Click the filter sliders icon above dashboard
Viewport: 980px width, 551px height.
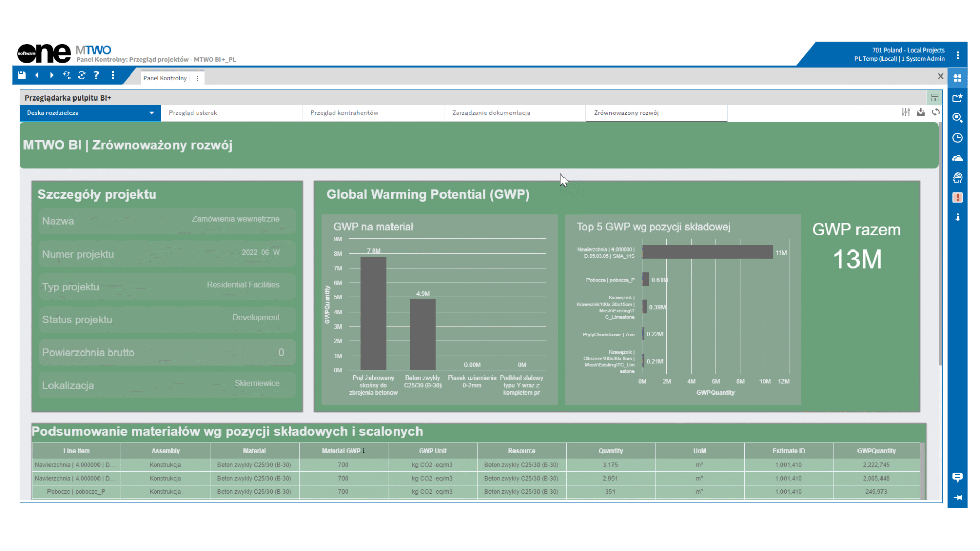point(905,112)
